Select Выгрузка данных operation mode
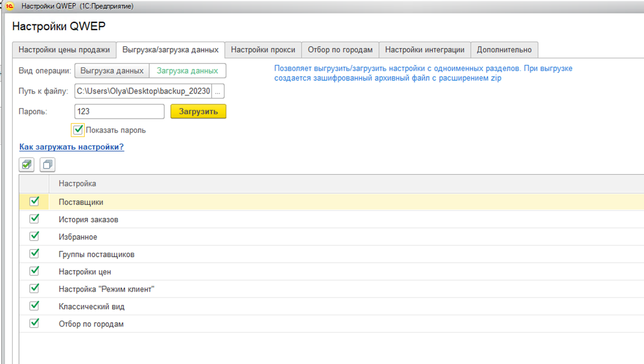The width and height of the screenshot is (644, 364). [x=112, y=71]
